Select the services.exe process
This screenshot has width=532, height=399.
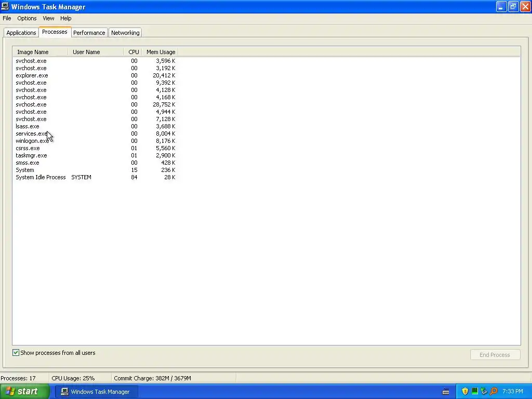coord(96,134)
